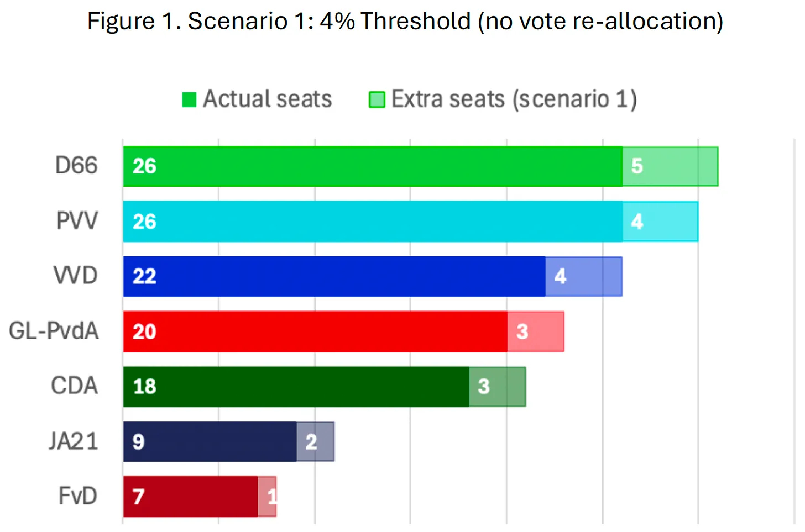The width and height of the screenshot is (805, 532).
Task: Click the CDA extra 3 seats segment
Action: click(498, 387)
